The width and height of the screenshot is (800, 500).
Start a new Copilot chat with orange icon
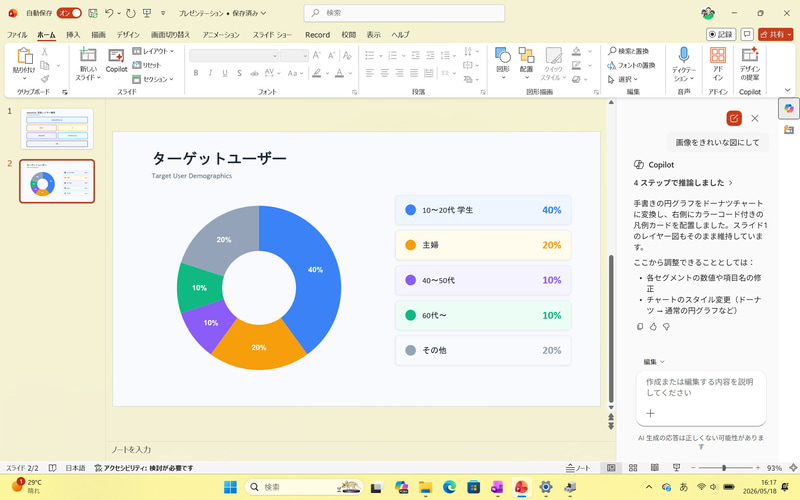734,118
